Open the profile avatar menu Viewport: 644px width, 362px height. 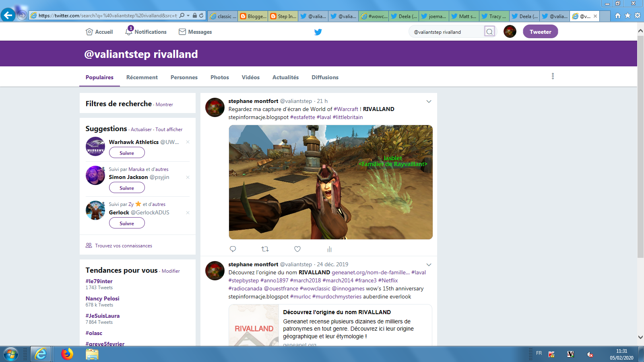pyautogui.click(x=510, y=31)
